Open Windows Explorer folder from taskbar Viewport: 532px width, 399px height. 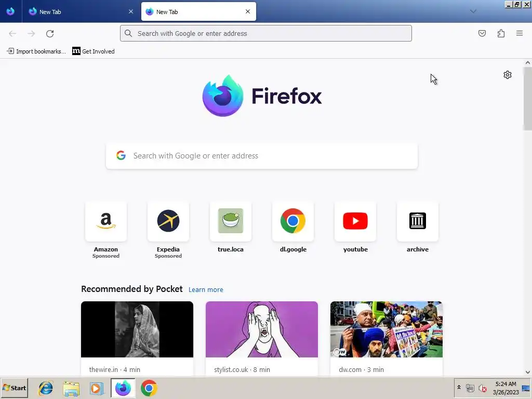tap(71, 388)
